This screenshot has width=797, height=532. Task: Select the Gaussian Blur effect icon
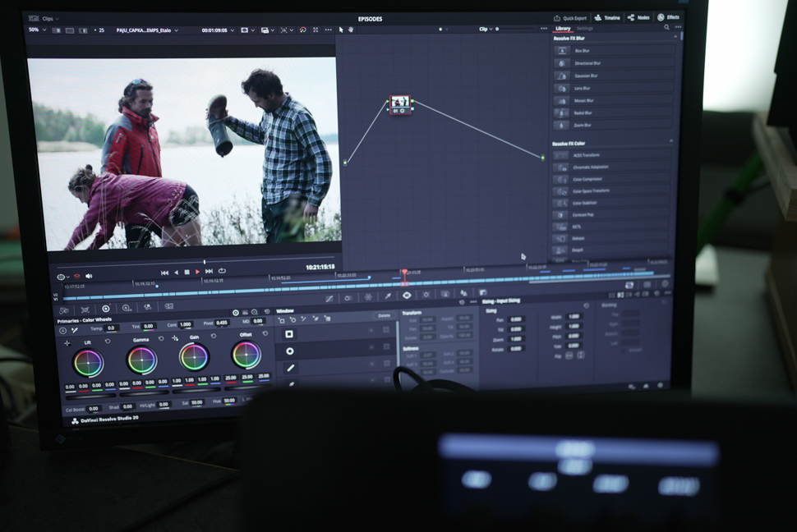562,76
